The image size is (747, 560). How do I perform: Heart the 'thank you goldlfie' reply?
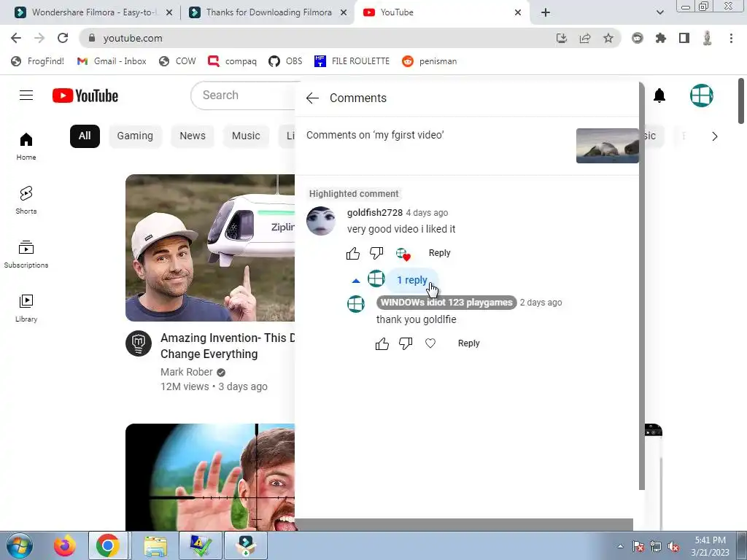(x=430, y=343)
